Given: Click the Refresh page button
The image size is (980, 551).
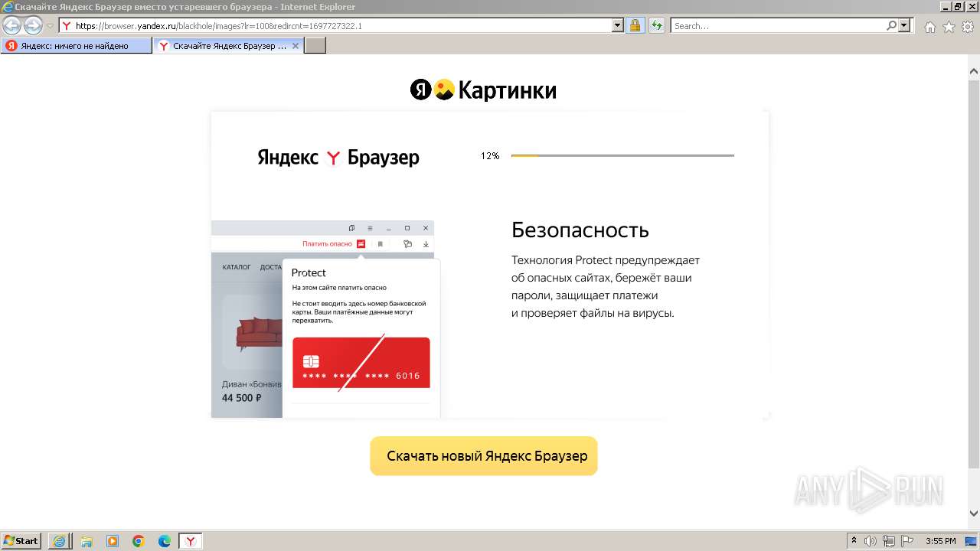Looking at the screenshot, I should pos(656,25).
